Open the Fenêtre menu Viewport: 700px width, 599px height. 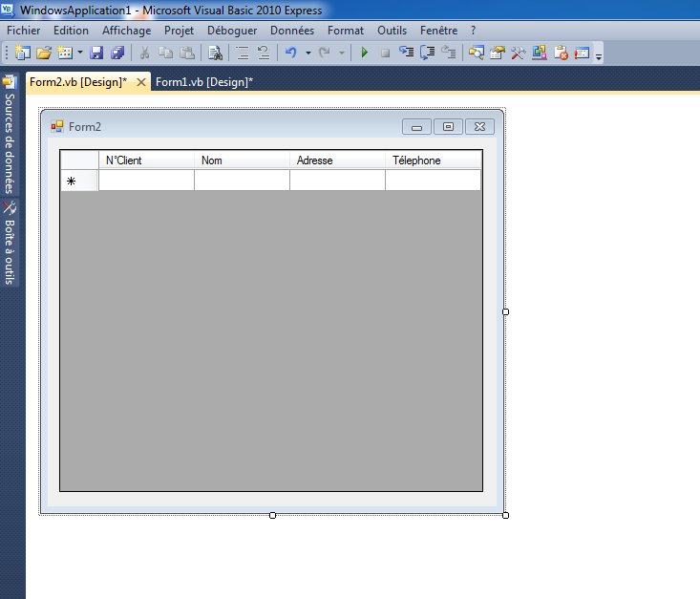pyautogui.click(x=439, y=31)
